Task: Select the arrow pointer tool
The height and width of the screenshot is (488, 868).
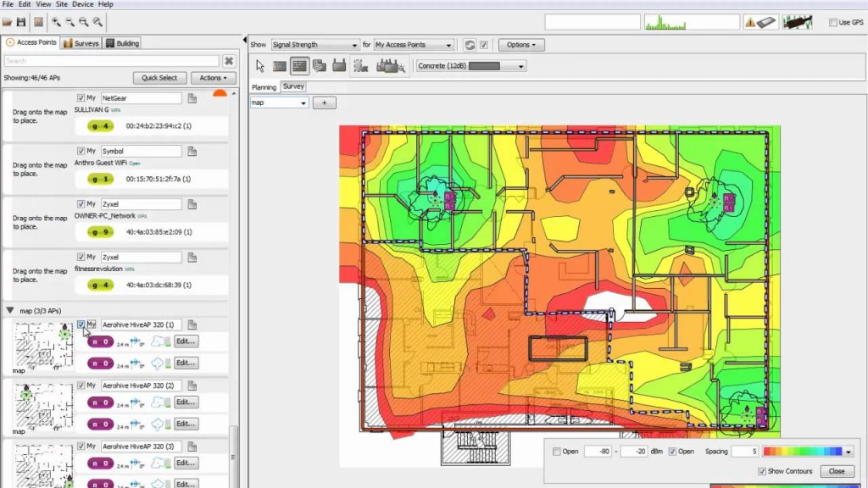Action: pos(261,65)
